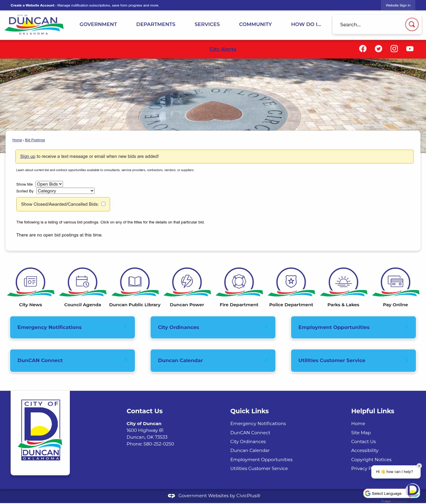Click the Contact Us footer heading
This screenshot has height=504, width=426.
click(x=145, y=411)
